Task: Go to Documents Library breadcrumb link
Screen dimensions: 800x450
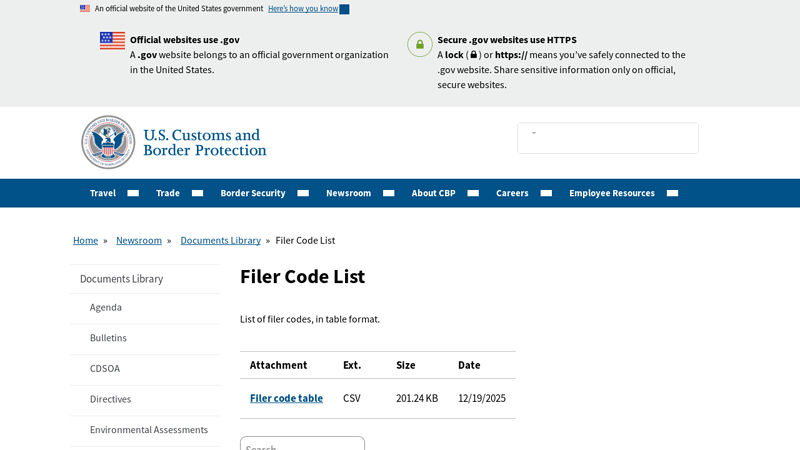Action: [x=220, y=240]
